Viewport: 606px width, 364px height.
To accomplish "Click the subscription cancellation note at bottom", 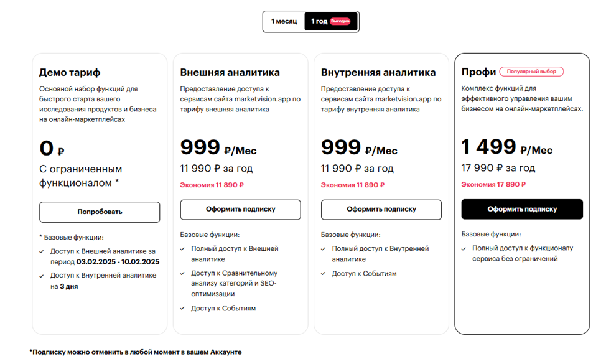I will pyautogui.click(x=136, y=352).
